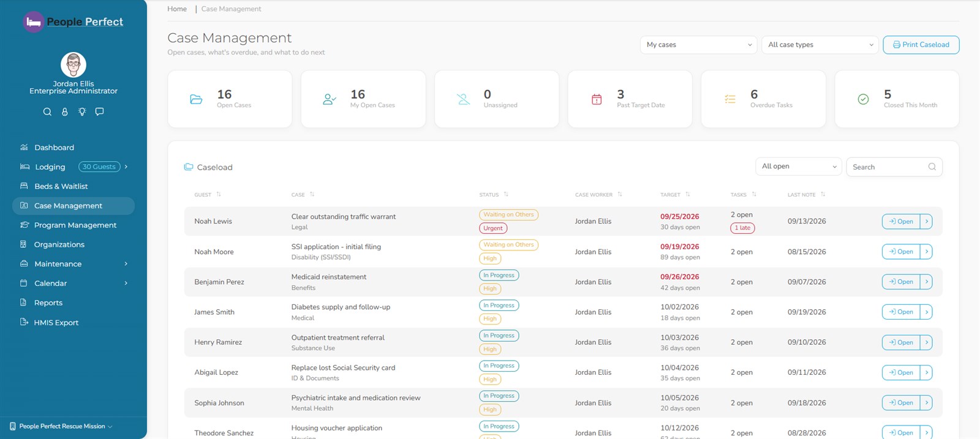The width and height of the screenshot is (980, 439).
Task: Click the Urgent tag on Noah Lewis row
Action: 493,228
